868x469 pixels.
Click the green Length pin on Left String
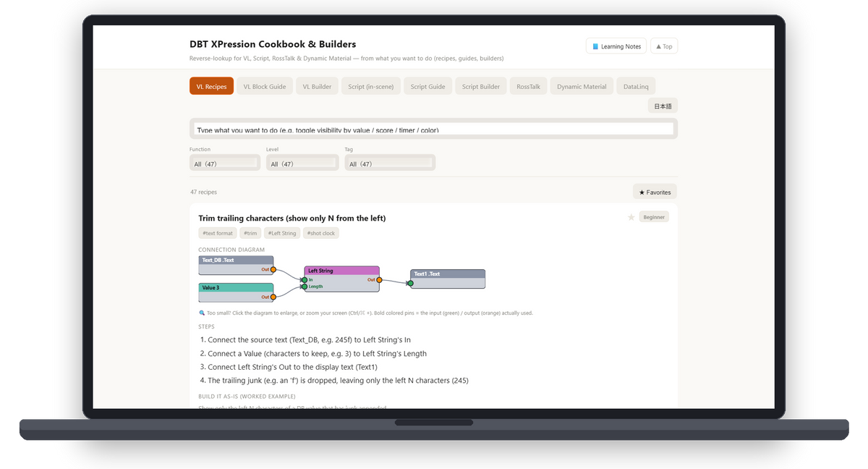point(305,287)
